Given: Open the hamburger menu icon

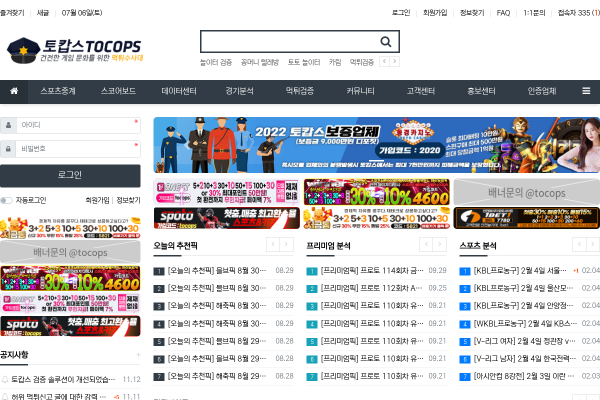Looking at the screenshot, I should [x=586, y=91].
